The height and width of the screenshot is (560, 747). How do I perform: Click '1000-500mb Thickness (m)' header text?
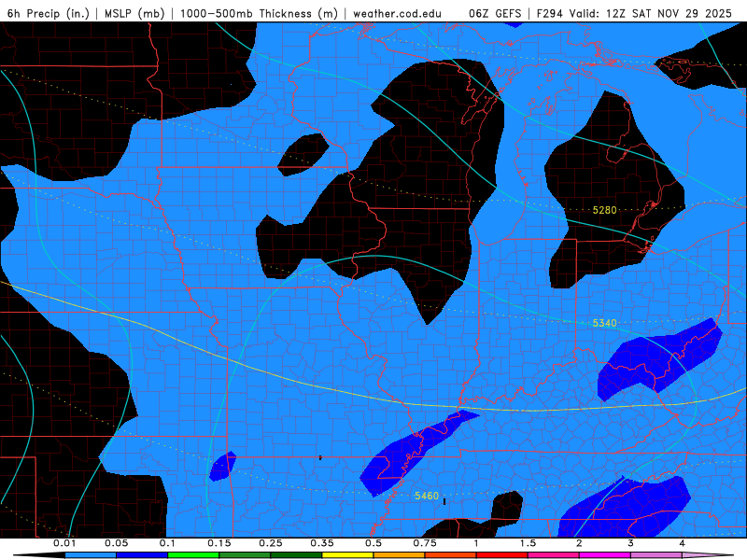point(259,13)
